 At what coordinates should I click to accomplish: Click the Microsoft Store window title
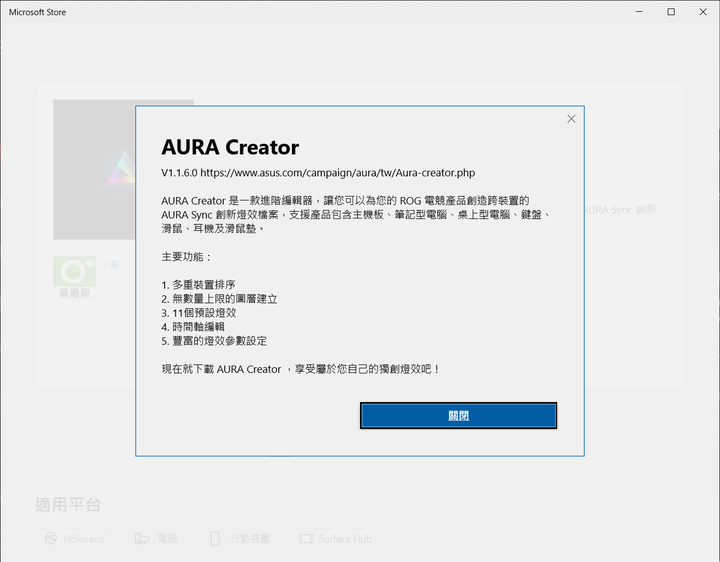point(37,12)
